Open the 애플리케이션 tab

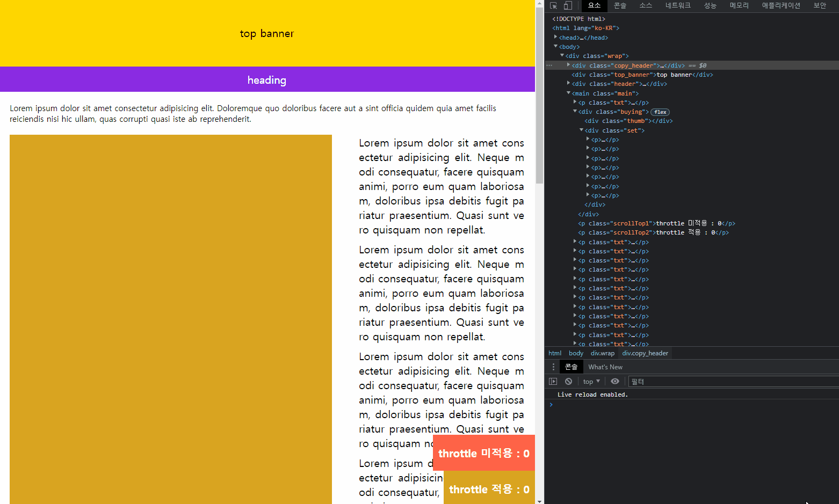tap(781, 6)
